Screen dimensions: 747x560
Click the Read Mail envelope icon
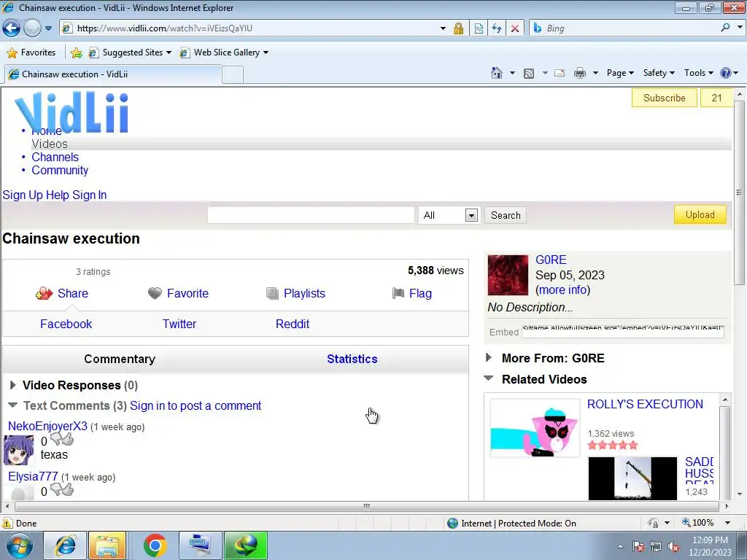[560, 73]
